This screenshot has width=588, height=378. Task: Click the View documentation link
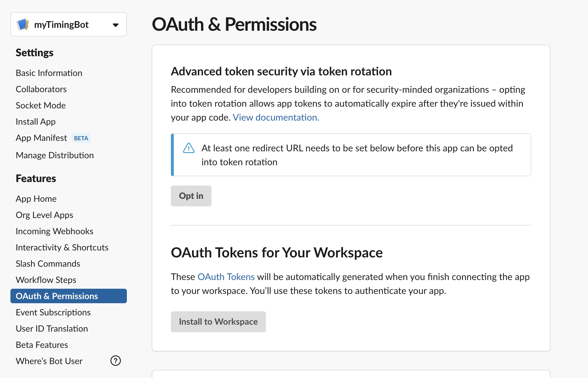pos(276,117)
